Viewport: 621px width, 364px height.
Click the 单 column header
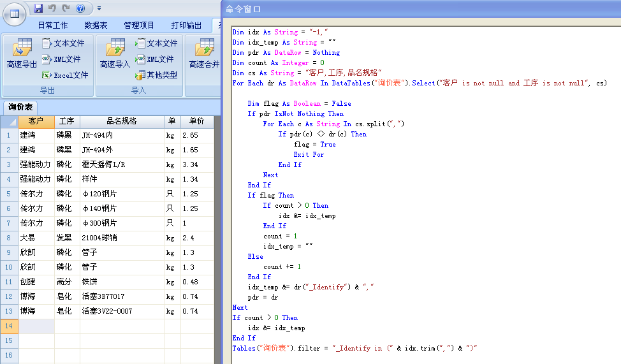[172, 121]
